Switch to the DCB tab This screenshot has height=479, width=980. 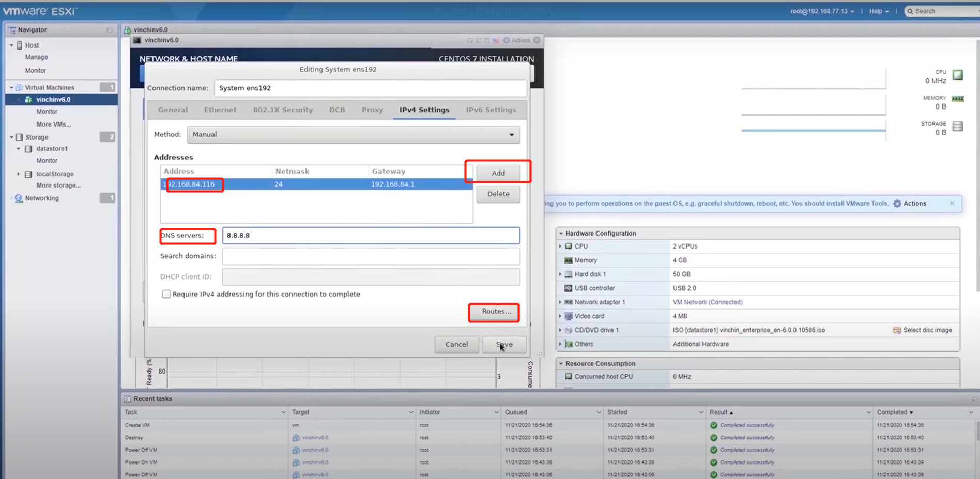click(337, 110)
